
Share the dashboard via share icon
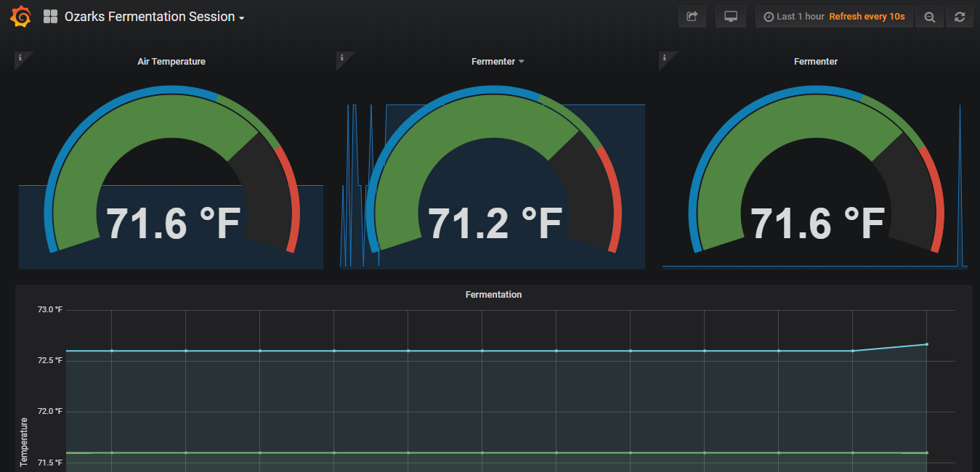click(x=692, y=17)
